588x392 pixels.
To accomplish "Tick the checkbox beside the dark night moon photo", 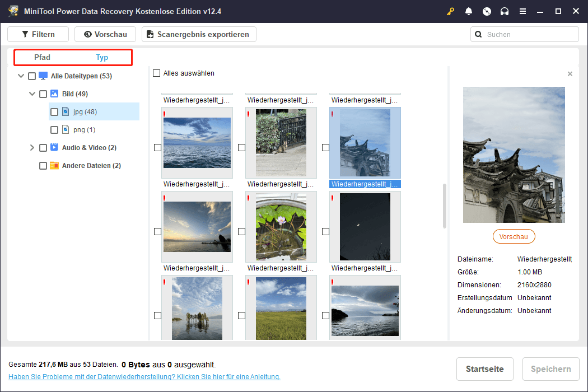I will [325, 232].
